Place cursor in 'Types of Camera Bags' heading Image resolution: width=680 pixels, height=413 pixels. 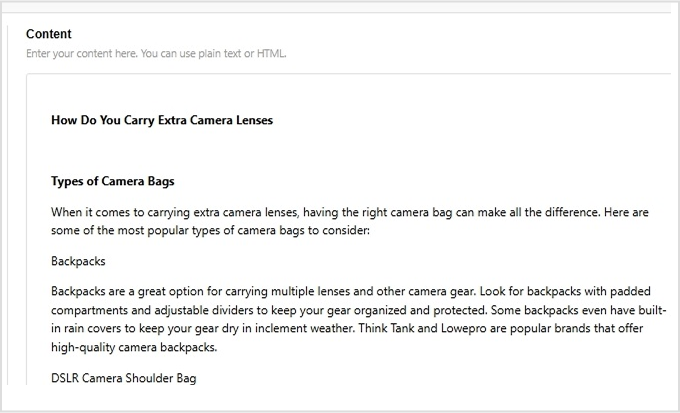coord(113,181)
